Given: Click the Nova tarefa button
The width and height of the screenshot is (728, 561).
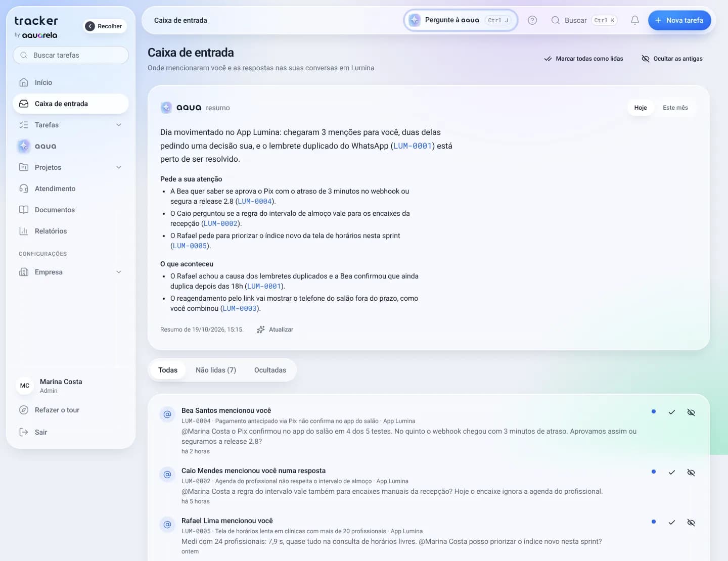Looking at the screenshot, I should pyautogui.click(x=679, y=20).
